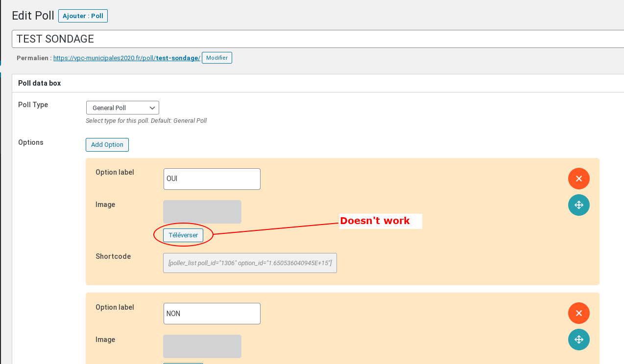Image resolution: width=624 pixels, height=364 pixels.
Task: Click Téléverser button for the OUI image
Action: [x=183, y=235]
